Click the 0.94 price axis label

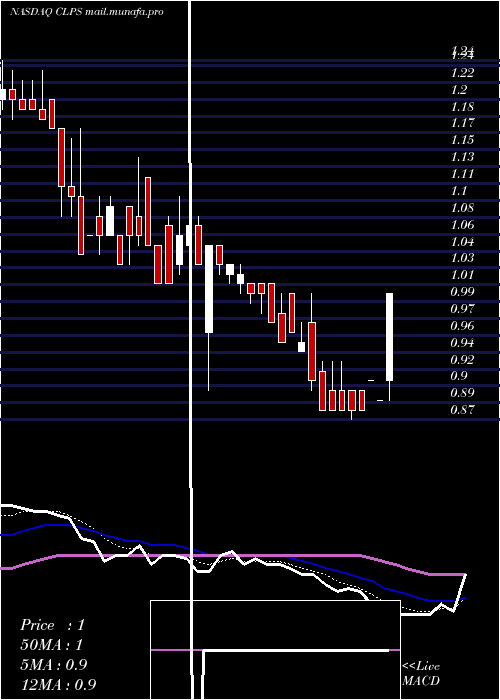(x=462, y=342)
